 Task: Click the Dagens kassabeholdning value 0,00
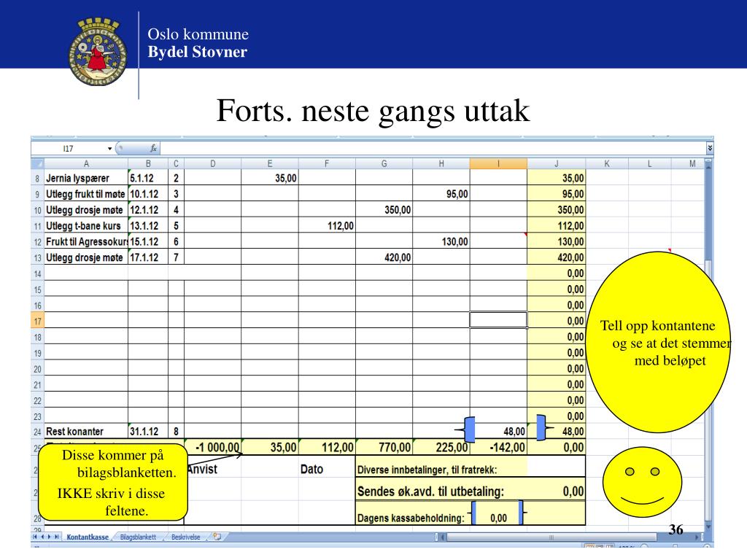click(x=498, y=518)
